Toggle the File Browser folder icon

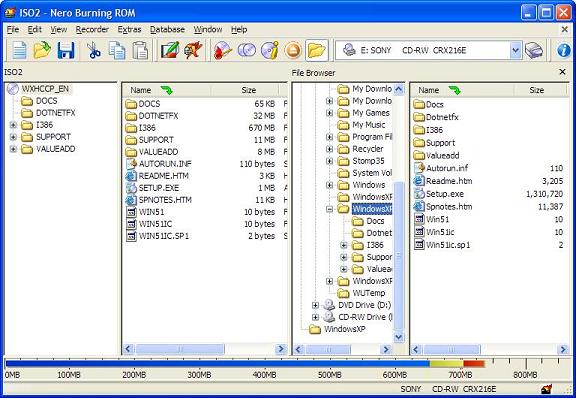tap(316, 50)
